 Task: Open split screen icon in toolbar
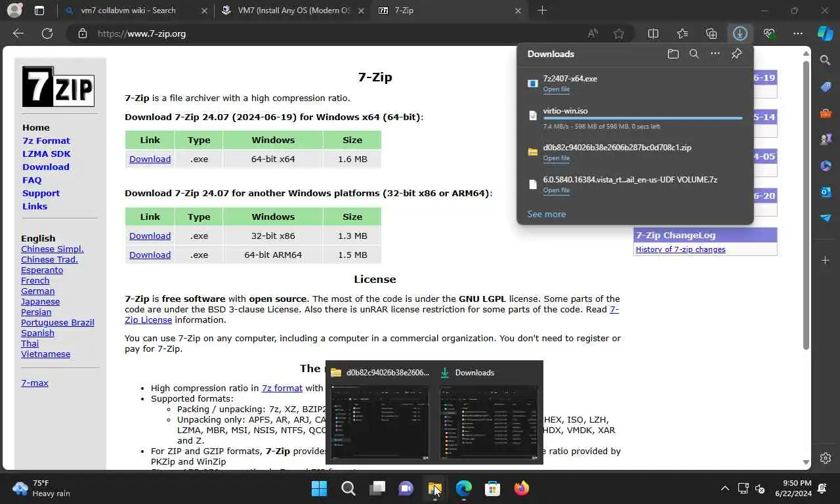click(653, 33)
